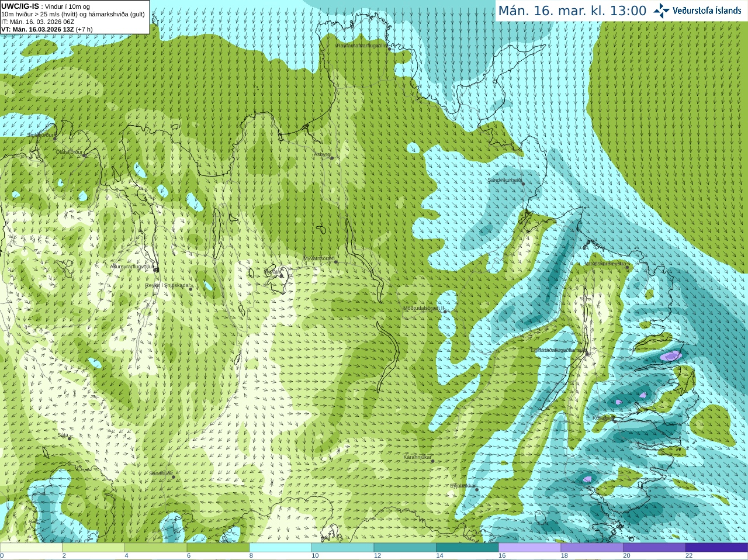Viewport: 748px width, 560px height.
Task: Select the Raufarhafnarflugvöllur station marker
Action: (x=390, y=49)
